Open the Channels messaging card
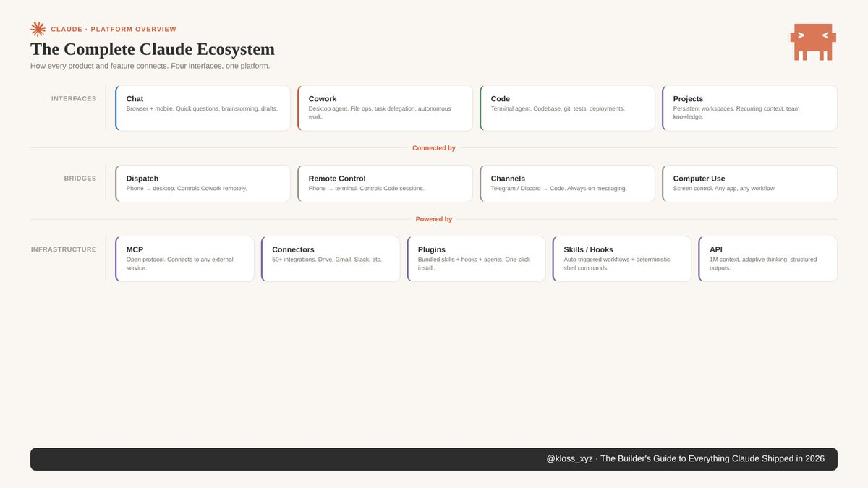The image size is (868, 488). click(567, 184)
